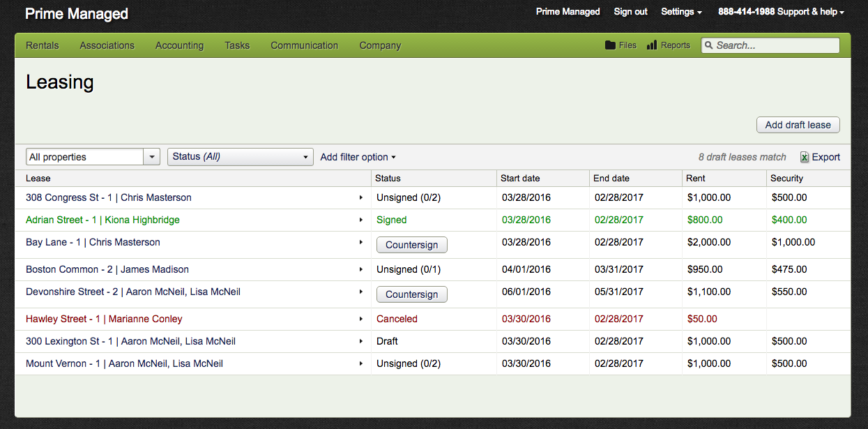Countersign the Devonshire Street lease
Image resolution: width=868 pixels, height=429 pixels.
[411, 294]
